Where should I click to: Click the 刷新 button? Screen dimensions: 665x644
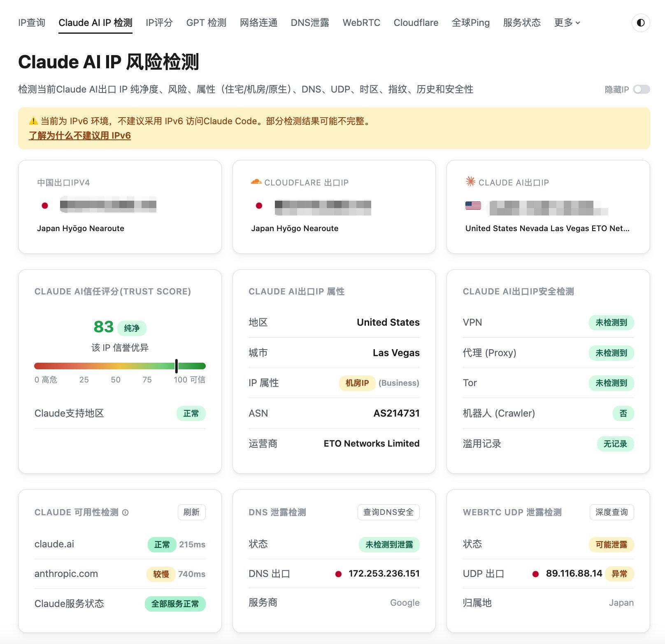(191, 512)
